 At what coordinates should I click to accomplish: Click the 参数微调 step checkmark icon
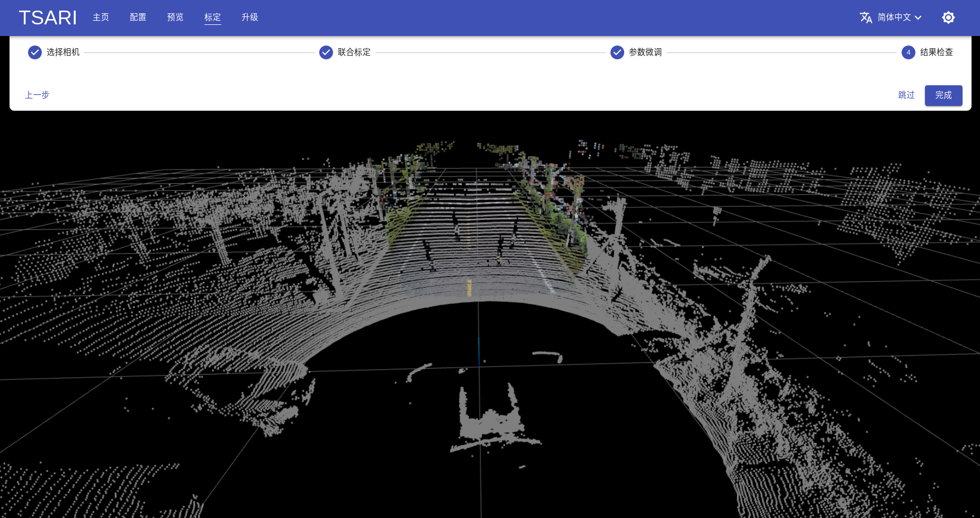coord(617,52)
